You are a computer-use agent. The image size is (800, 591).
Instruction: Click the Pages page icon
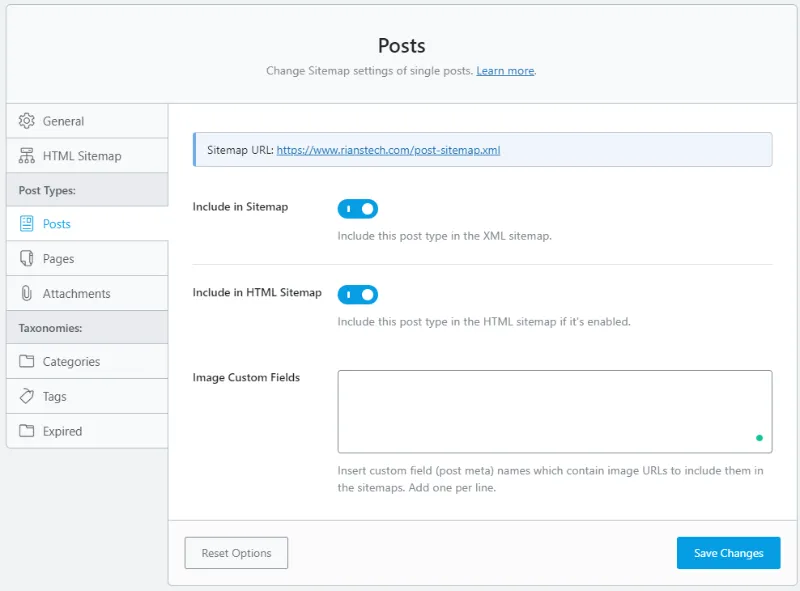point(28,258)
